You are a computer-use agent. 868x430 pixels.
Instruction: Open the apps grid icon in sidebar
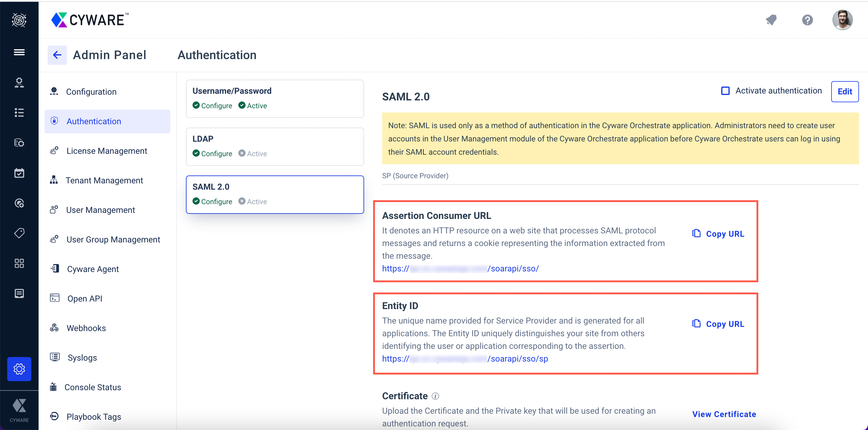coord(19,263)
